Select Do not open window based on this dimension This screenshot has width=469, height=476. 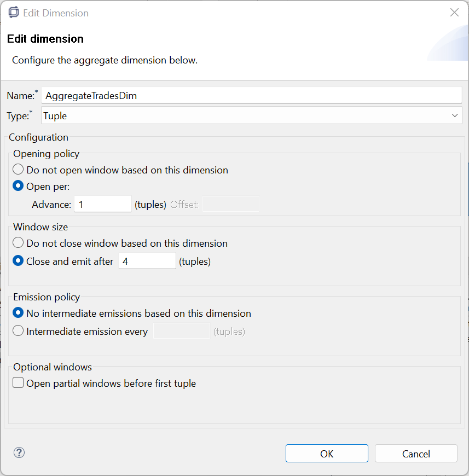pyautogui.click(x=19, y=170)
